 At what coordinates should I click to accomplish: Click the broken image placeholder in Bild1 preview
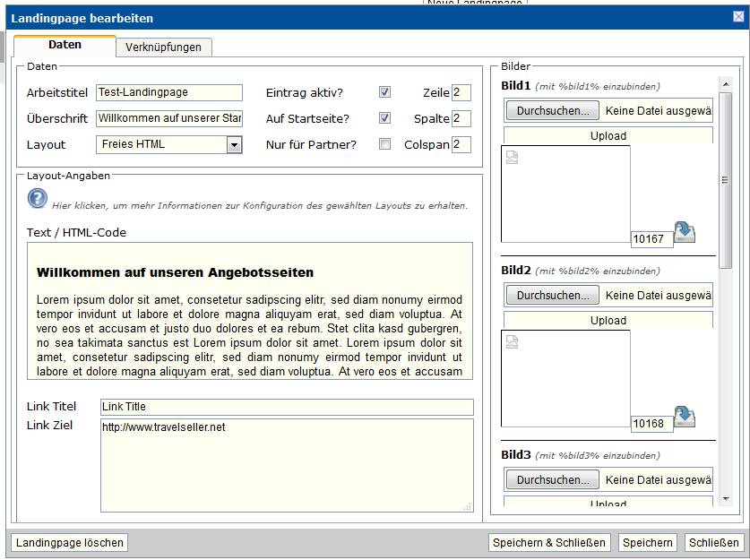point(513,158)
